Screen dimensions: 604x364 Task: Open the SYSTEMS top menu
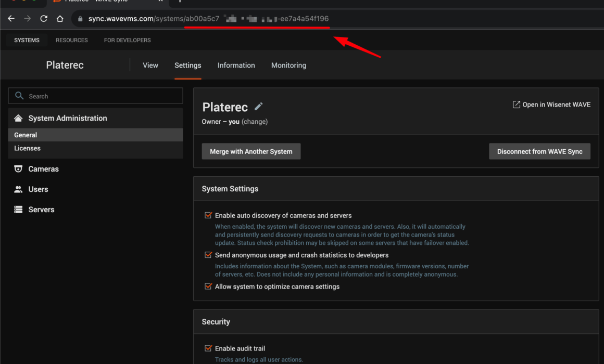(27, 40)
